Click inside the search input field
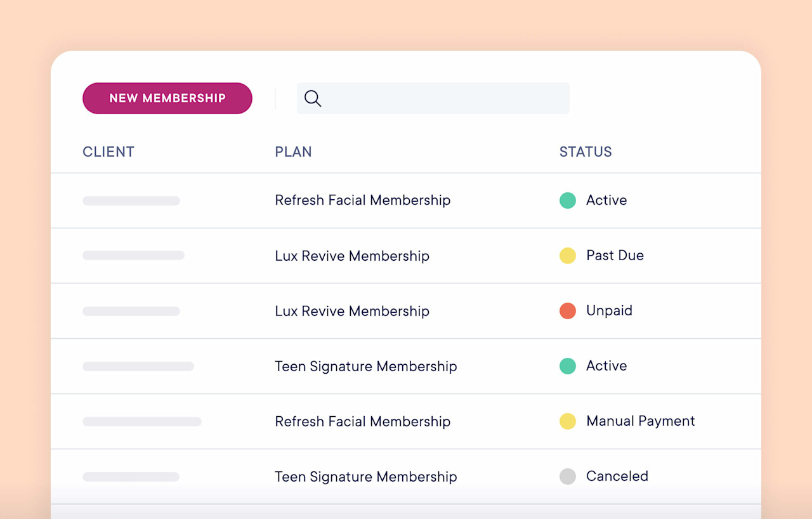This screenshot has width=812, height=519. click(433, 98)
